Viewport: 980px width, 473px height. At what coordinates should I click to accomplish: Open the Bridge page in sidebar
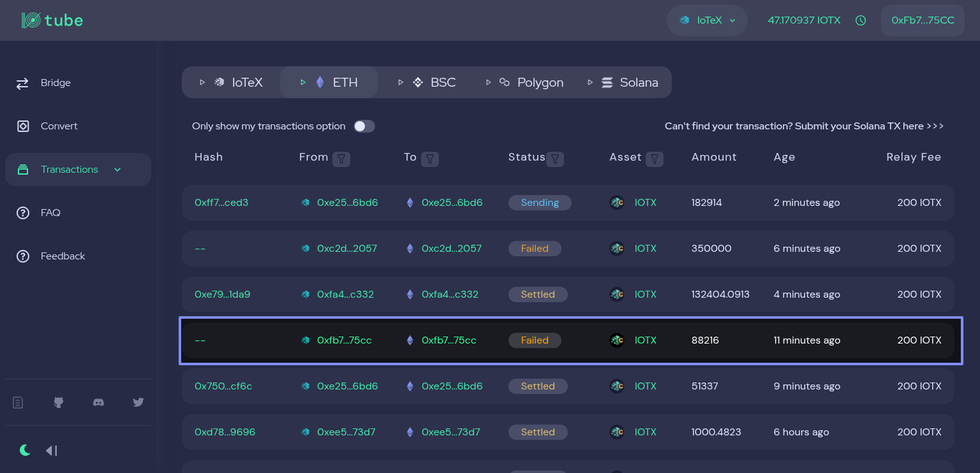coord(56,83)
